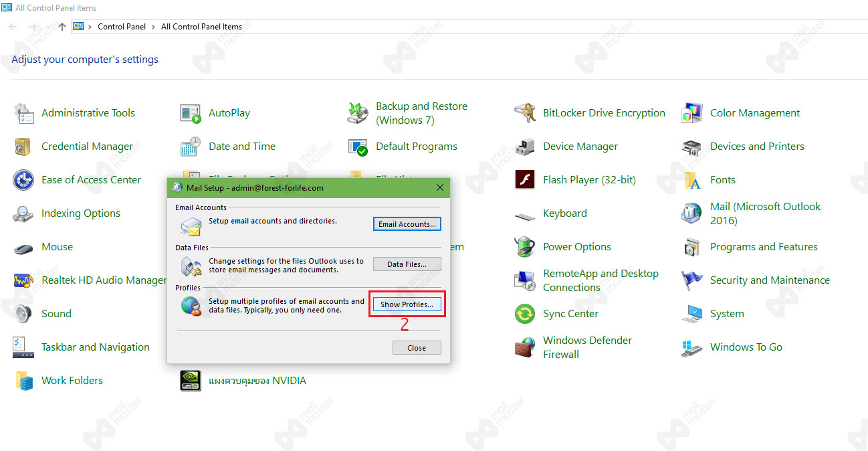Screen dimensions: 868x451
Task: Open the RemoteApp and Desktop Connections icon
Action: click(525, 280)
